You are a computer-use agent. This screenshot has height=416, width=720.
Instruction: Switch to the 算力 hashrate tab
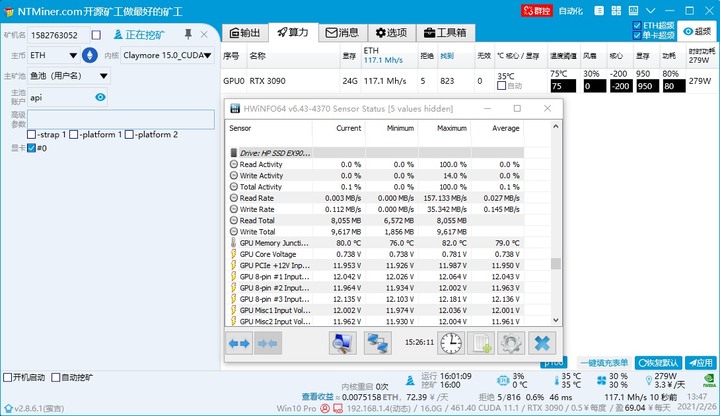(293, 32)
